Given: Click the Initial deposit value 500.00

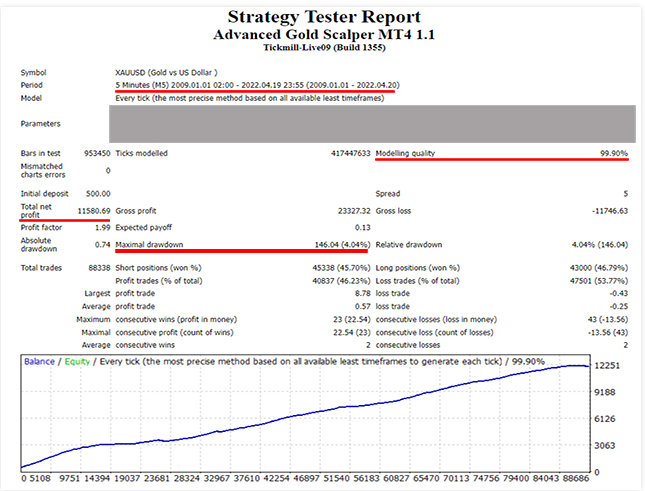Looking at the screenshot, I should [98, 194].
